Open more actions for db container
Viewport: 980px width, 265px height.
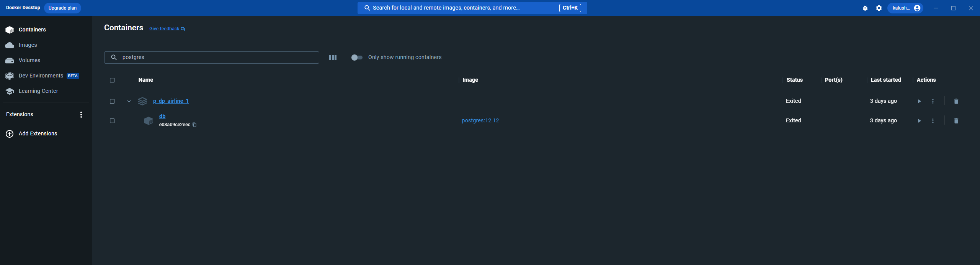[933, 121]
